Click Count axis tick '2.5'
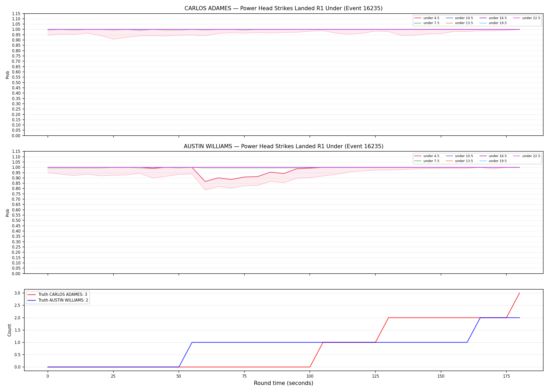Screen dimensions: 549x392 coord(18,305)
